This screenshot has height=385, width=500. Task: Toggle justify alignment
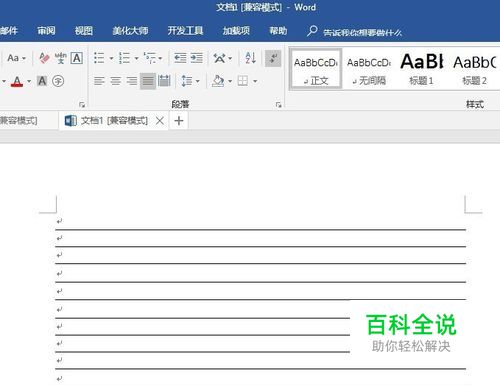tap(148, 81)
